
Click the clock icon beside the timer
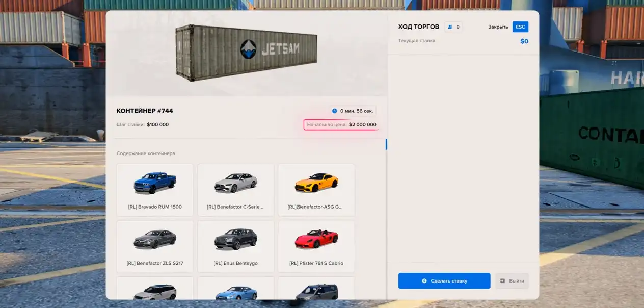[x=335, y=111]
